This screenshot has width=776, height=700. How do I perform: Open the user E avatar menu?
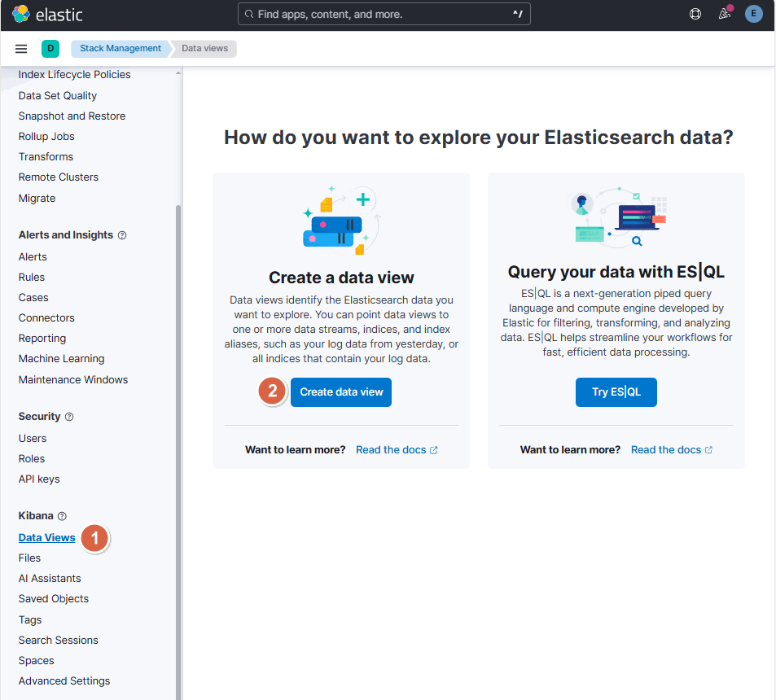pos(754,14)
